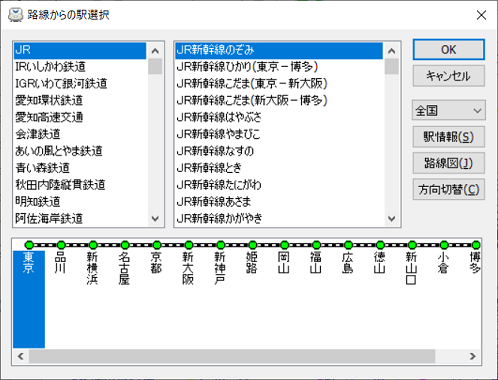Choose the 広島 station marker
Viewport: 498px width, 380px height.
coord(348,245)
